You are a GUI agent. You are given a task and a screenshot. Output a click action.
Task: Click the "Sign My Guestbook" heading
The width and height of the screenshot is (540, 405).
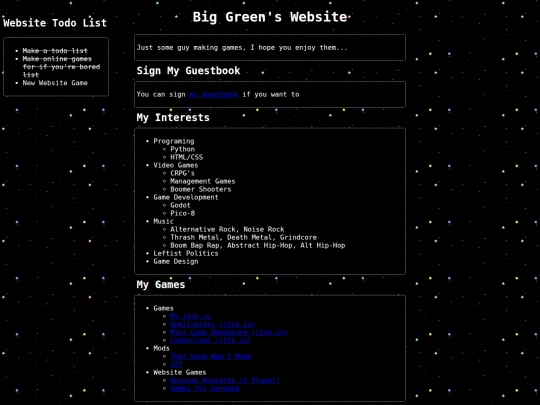[x=188, y=71]
